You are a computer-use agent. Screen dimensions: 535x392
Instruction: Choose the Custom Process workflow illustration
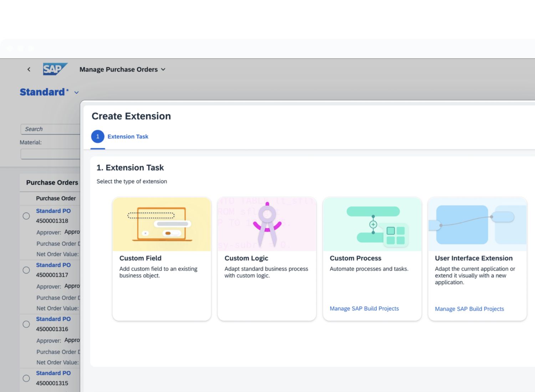372,224
